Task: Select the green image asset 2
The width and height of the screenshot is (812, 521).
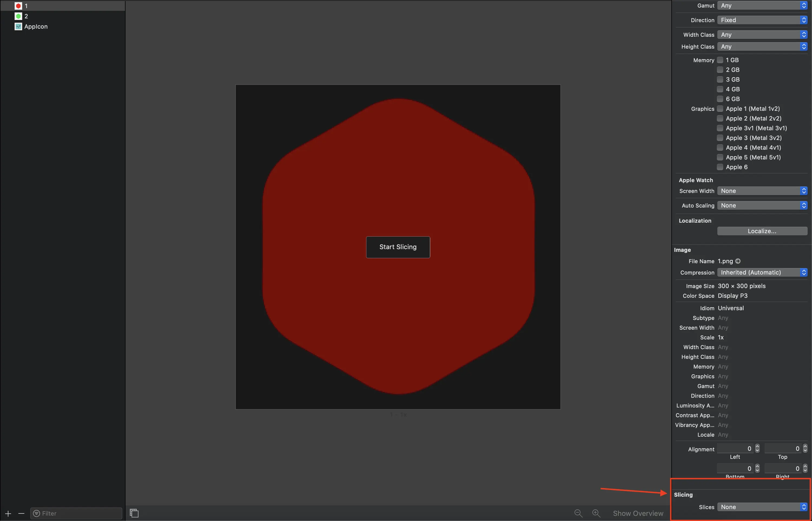Action: [26, 16]
